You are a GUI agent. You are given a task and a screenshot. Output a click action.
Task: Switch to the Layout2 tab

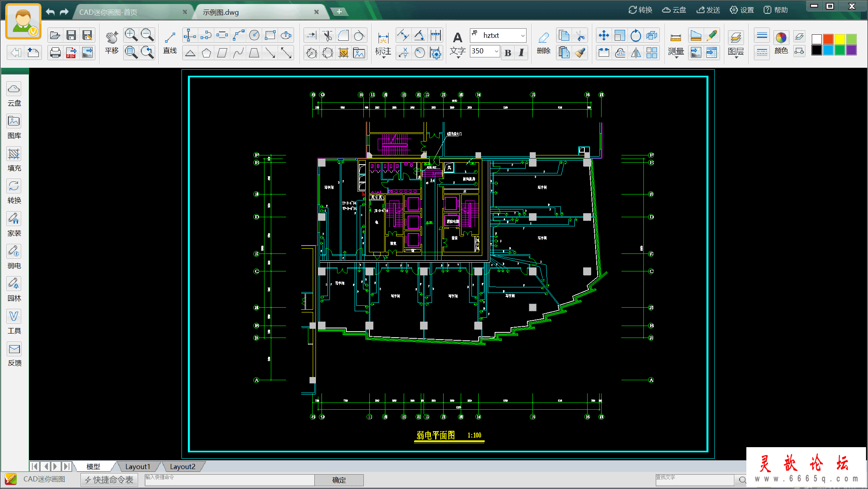click(183, 467)
